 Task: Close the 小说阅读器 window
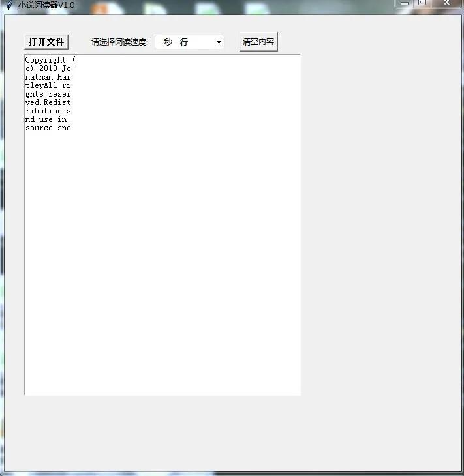coord(447,3)
